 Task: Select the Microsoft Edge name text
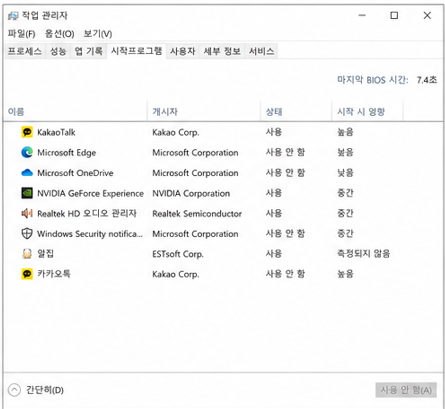coord(67,153)
